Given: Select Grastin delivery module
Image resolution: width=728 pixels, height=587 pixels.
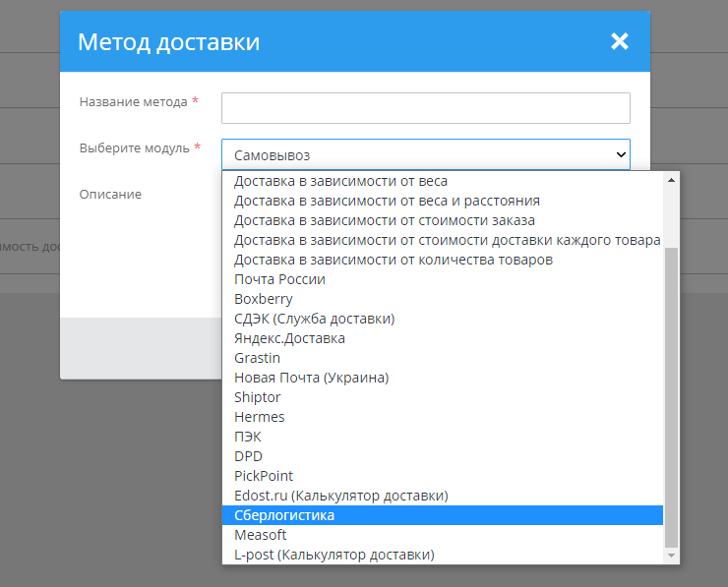Looking at the screenshot, I should coord(257,358).
